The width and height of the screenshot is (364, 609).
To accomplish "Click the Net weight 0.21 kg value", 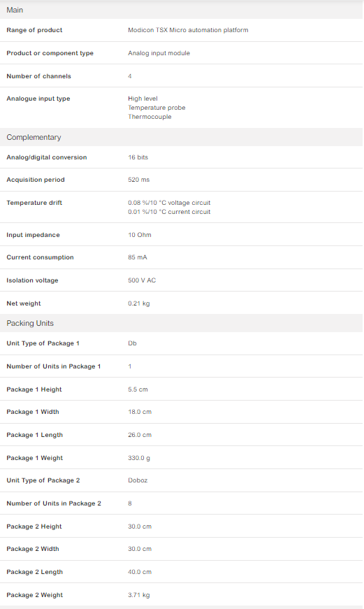I will [x=139, y=303].
